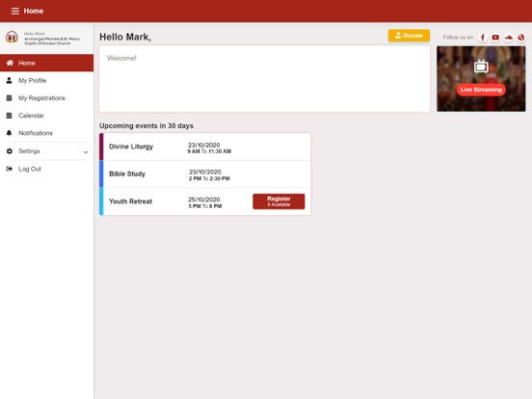Open the Facebook page icon

(x=483, y=38)
